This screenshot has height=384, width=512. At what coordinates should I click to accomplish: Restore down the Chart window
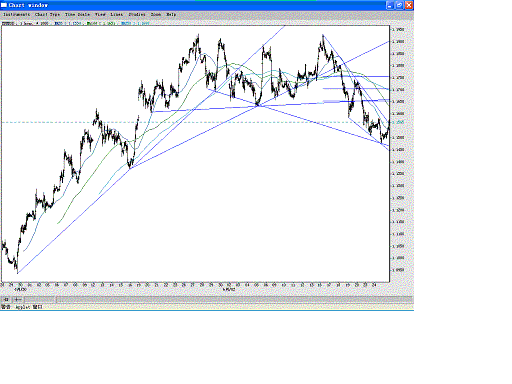click(399, 5)
